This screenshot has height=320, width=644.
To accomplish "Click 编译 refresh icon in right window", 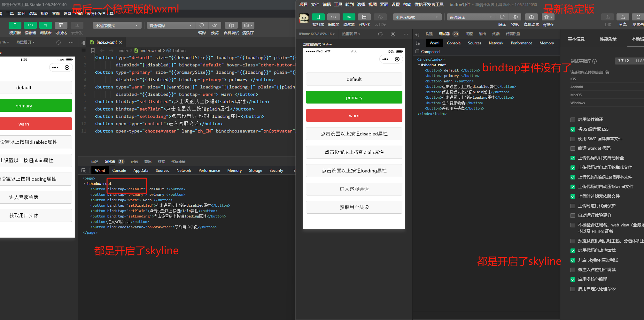I will point(502,17).
